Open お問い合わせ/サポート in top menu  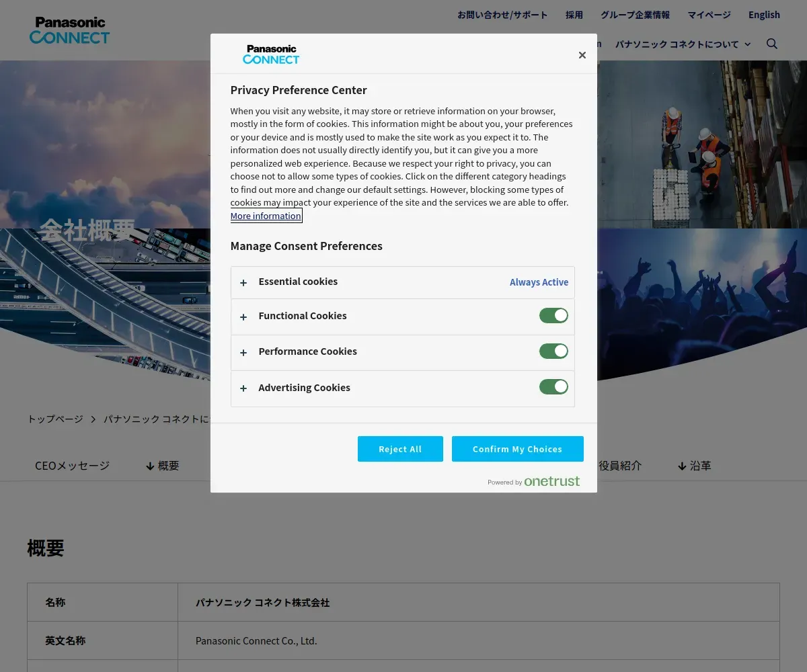click(x=502, y=15)
